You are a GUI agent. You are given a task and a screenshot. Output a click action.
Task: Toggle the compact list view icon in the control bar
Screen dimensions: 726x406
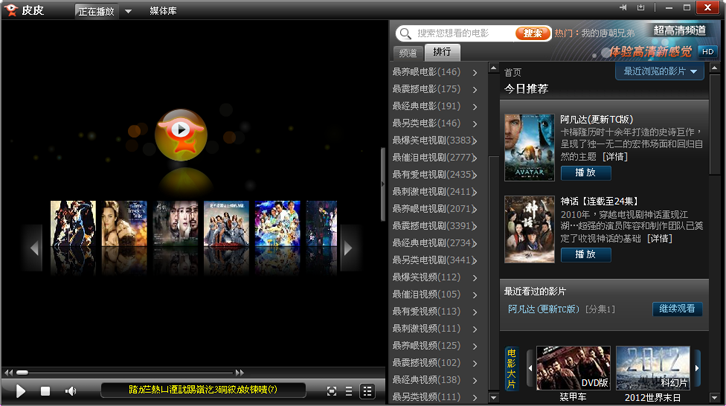350,390
